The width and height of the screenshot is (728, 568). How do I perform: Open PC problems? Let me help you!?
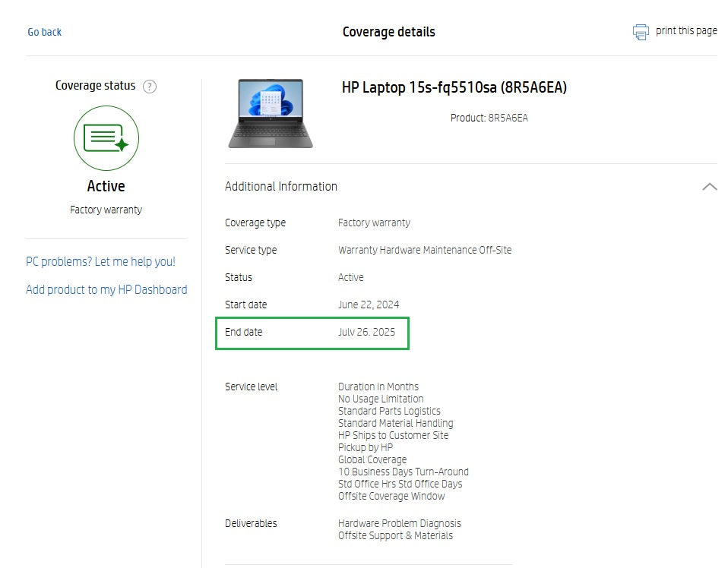pyautogui.click(x=101, y=261)
